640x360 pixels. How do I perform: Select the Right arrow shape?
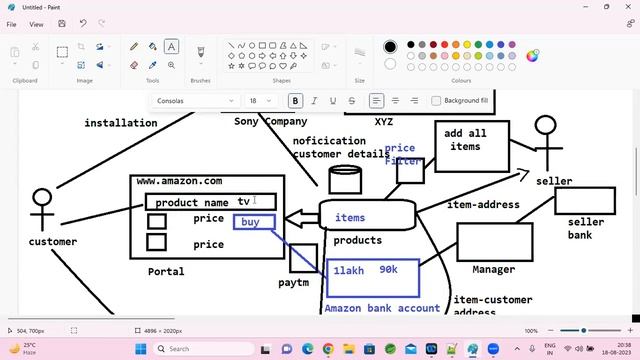[x=262, y=56]
